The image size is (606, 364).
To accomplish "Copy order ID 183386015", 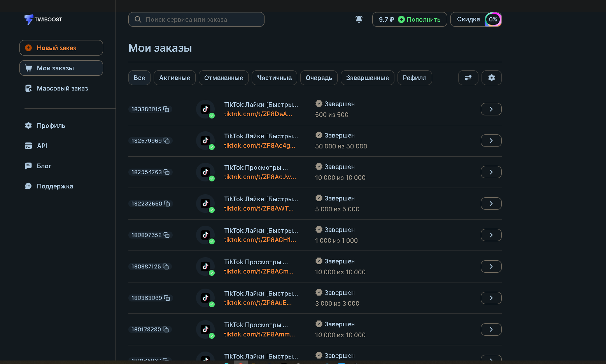I will coord(166,109).
